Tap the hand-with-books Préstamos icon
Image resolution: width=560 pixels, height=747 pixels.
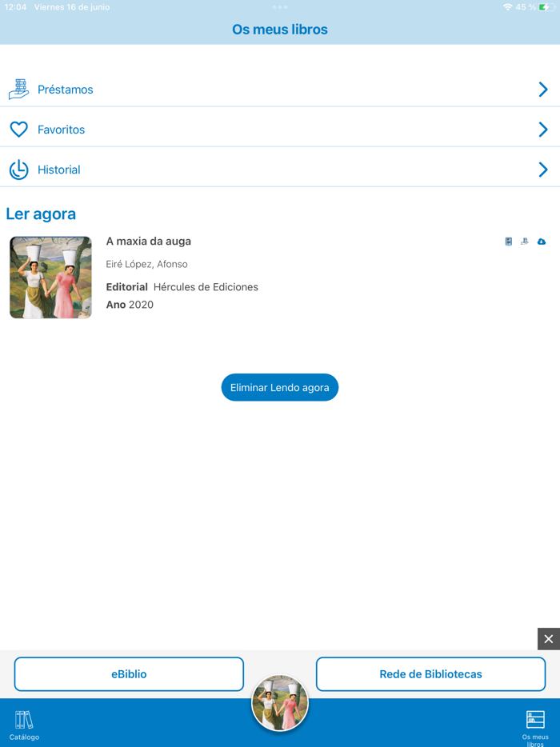[19, 89]
